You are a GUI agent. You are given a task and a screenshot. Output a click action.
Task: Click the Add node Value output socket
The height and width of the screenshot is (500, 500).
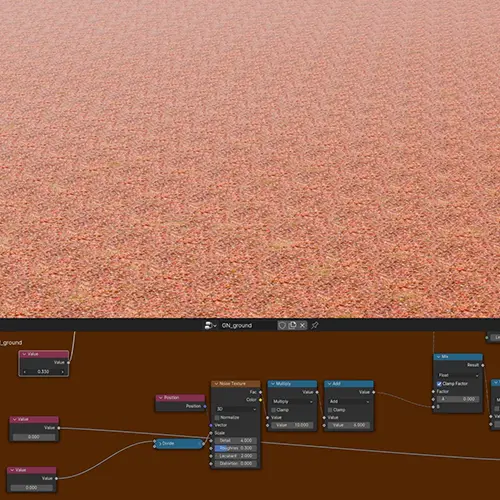click(373, 392)
